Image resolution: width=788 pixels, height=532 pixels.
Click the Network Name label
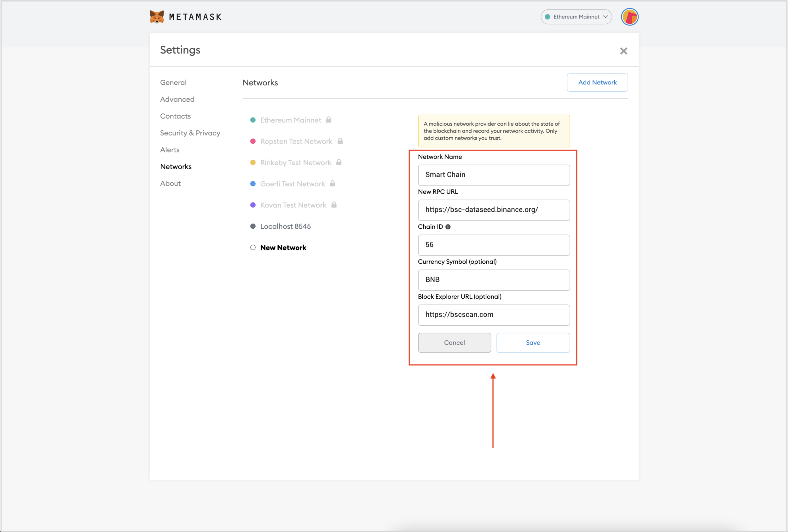[440, 157]
